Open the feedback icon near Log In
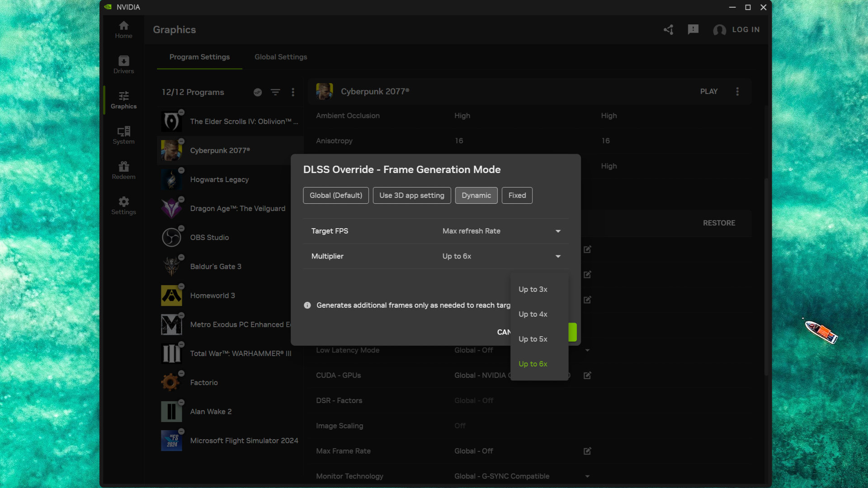868x488 pixels. tap(693, 29)
